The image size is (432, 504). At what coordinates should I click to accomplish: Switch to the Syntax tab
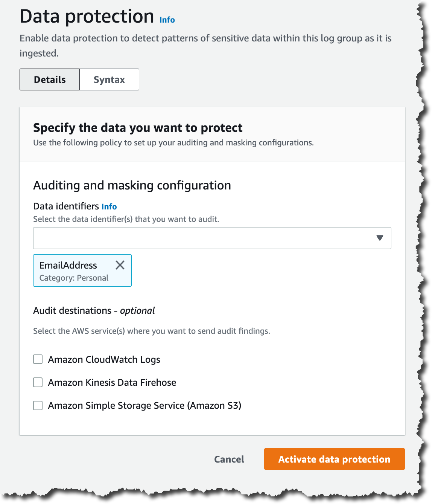(x=109, y=79)
